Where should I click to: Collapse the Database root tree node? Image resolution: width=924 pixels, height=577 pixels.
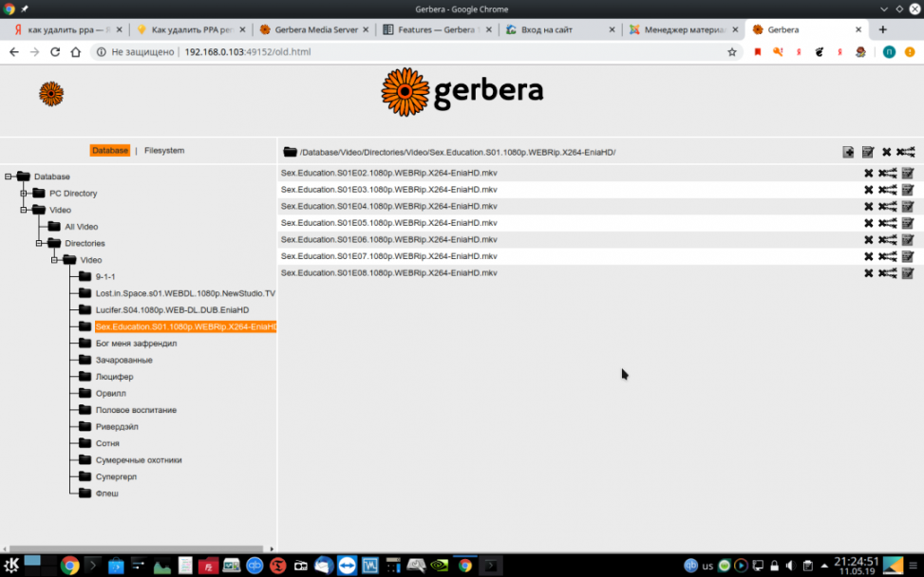click(9, 177)
